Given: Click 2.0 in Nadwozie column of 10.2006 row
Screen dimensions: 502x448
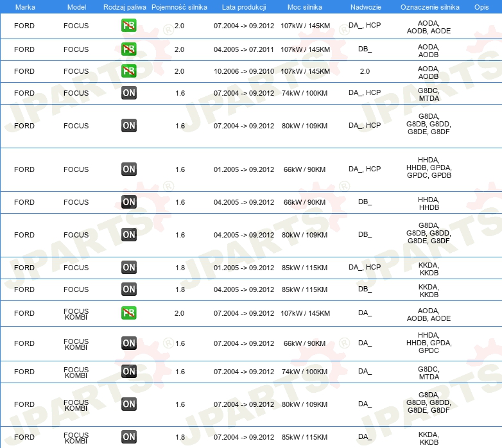Looking at the screenshot, I should tap(365, 71).
